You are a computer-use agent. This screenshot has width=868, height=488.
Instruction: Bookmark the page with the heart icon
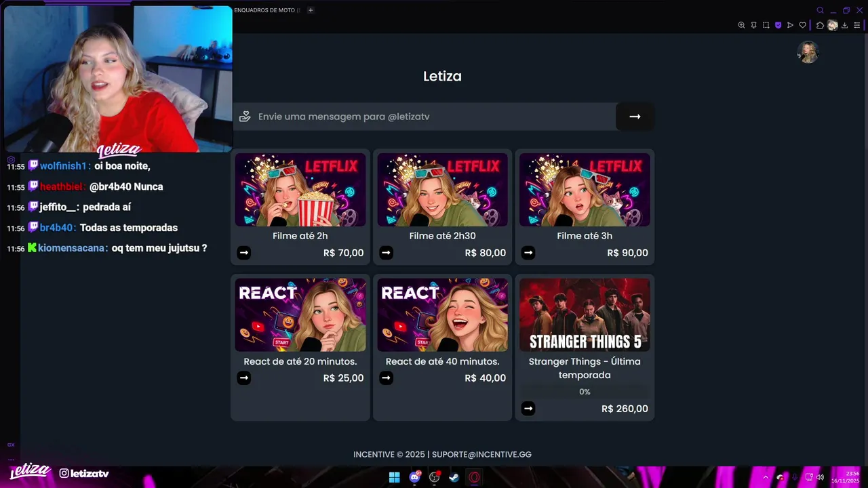tap(803, 25)
